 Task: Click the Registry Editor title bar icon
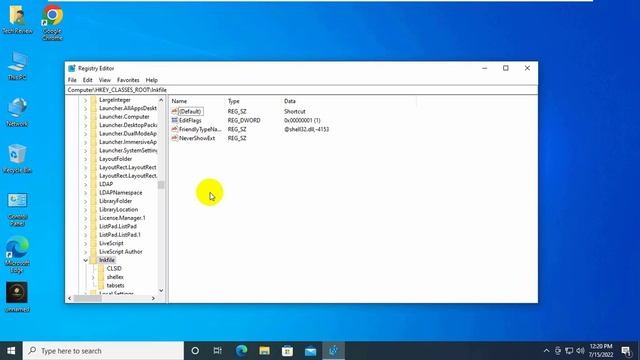[72, 68]
